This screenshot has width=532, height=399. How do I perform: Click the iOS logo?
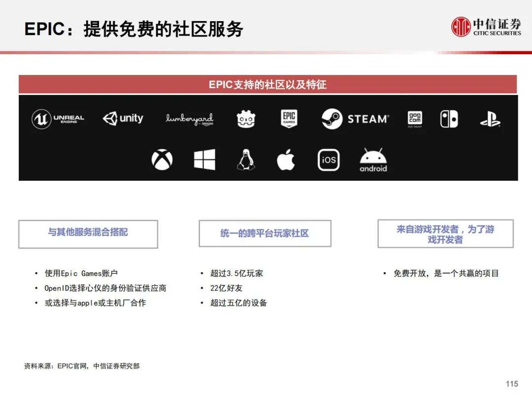329,160
